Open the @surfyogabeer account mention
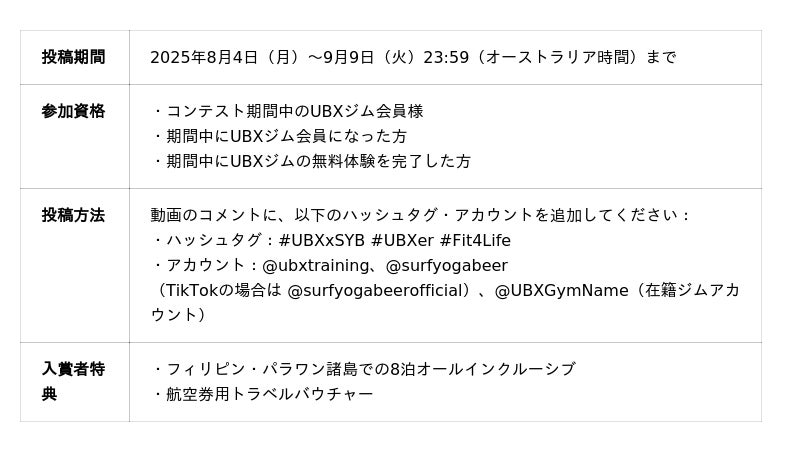800x452 pixels. 446,266
